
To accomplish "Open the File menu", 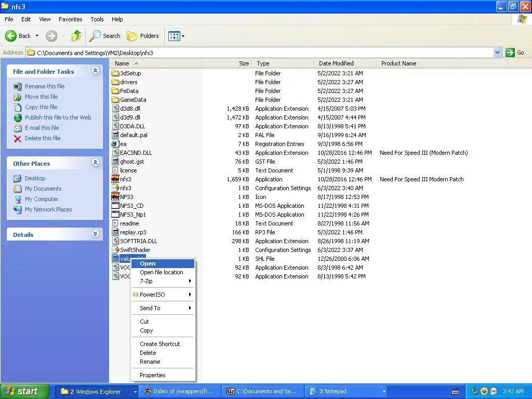I will [9, 19].
